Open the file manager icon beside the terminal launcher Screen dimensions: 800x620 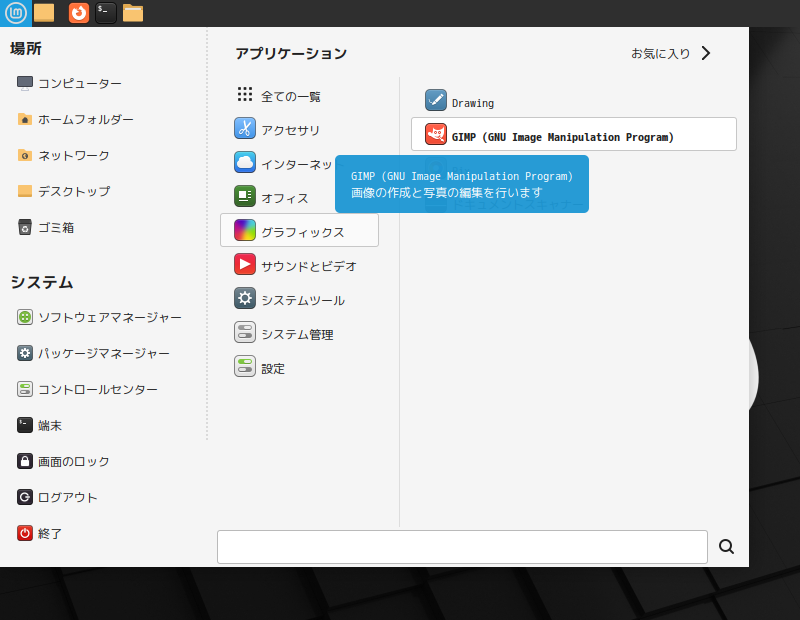[x=133, y=13]
